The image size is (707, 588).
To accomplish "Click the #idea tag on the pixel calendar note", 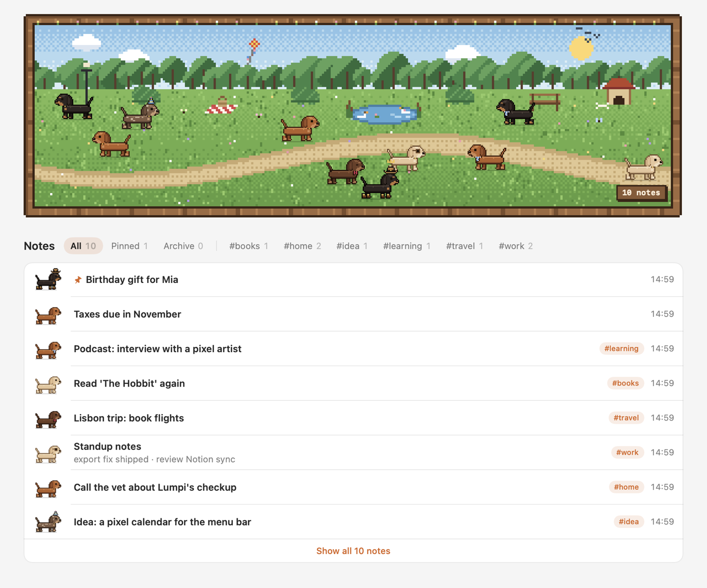I will 629,522.
